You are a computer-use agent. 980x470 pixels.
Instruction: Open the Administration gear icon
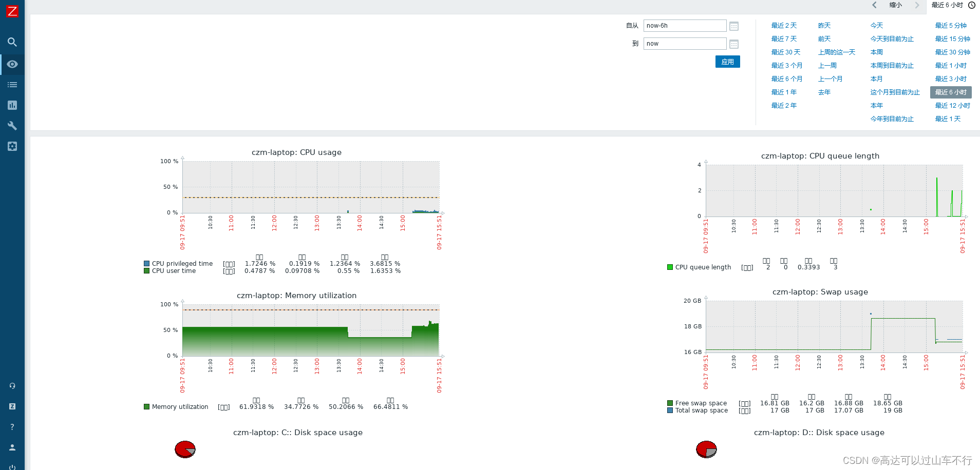(x=12, y=146)
